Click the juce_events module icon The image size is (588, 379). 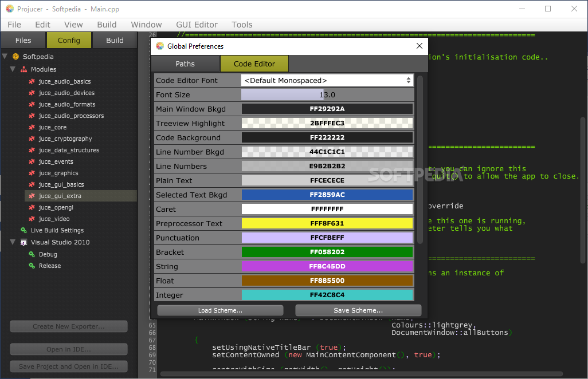pos(32,161)
